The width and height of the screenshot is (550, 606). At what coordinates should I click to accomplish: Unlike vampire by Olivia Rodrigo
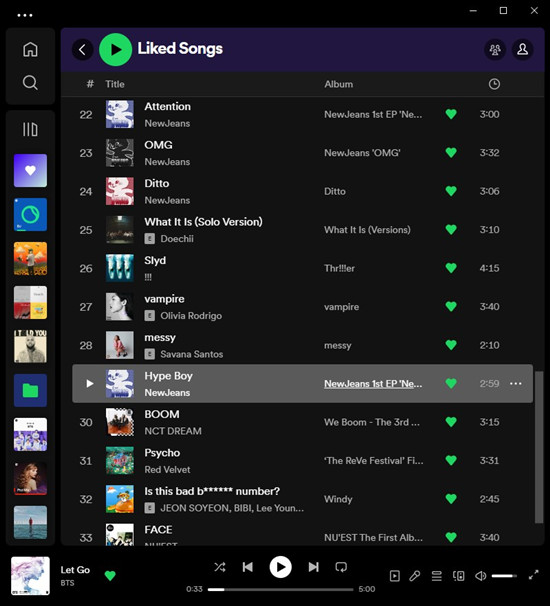pos(451,306)
